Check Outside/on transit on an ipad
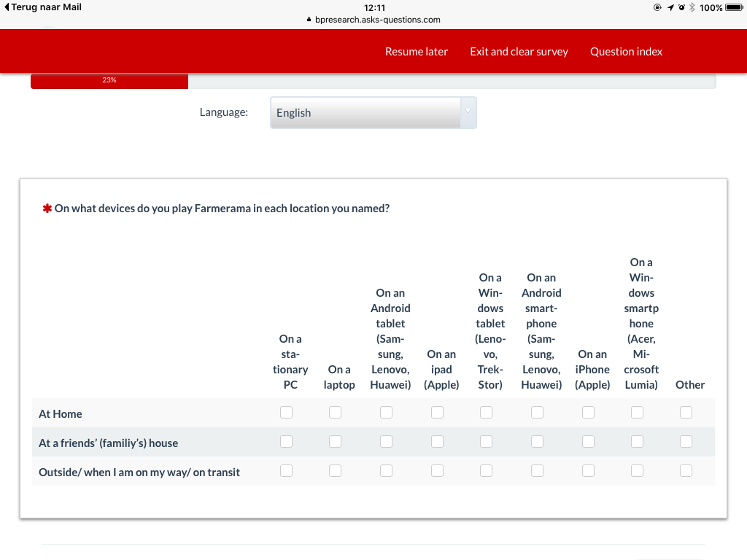Viewport: 747px width, 560px height. pyautogui.click(x=438, y=471)
